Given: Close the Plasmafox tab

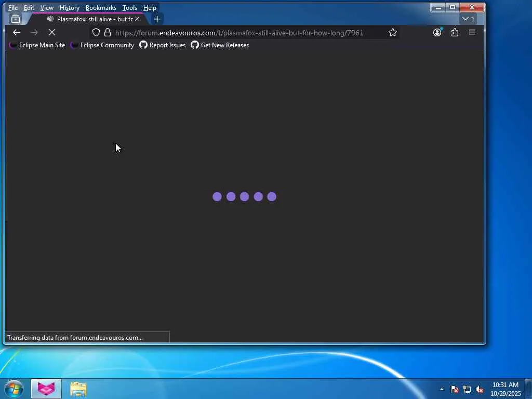Looking at the screenshot, I should click(x=137, y=19).
